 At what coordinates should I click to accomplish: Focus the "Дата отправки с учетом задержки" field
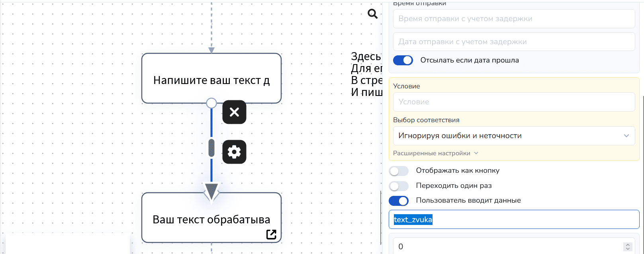[x=514, y=42]
